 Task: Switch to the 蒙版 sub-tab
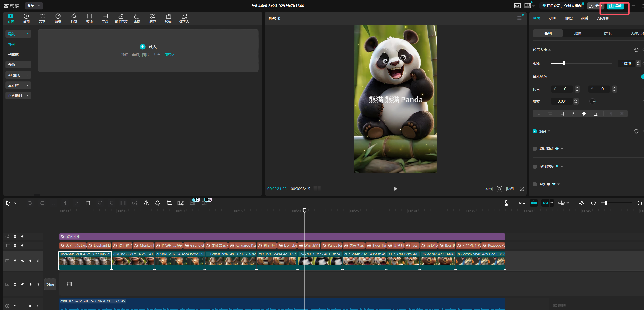(608, 33)
